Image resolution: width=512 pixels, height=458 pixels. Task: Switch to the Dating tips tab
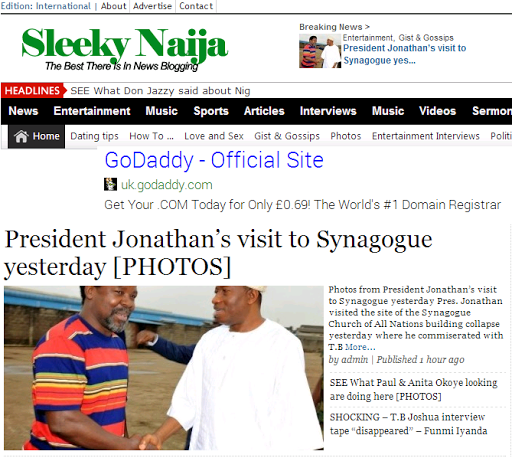(x=94, y=136)
